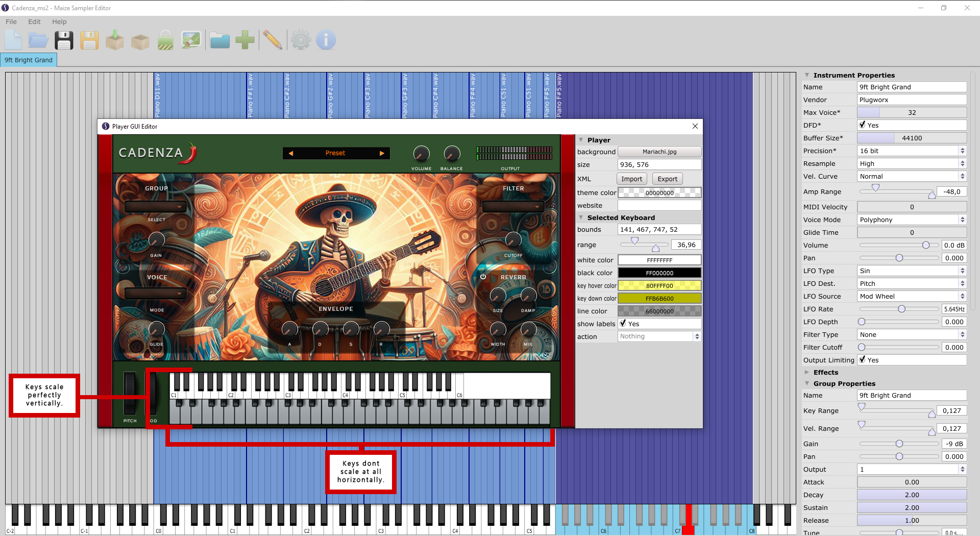Viewport: 980px width, 536px height.
Task: Open the Vel. Curve dropdown
Action: pos(912,176)
